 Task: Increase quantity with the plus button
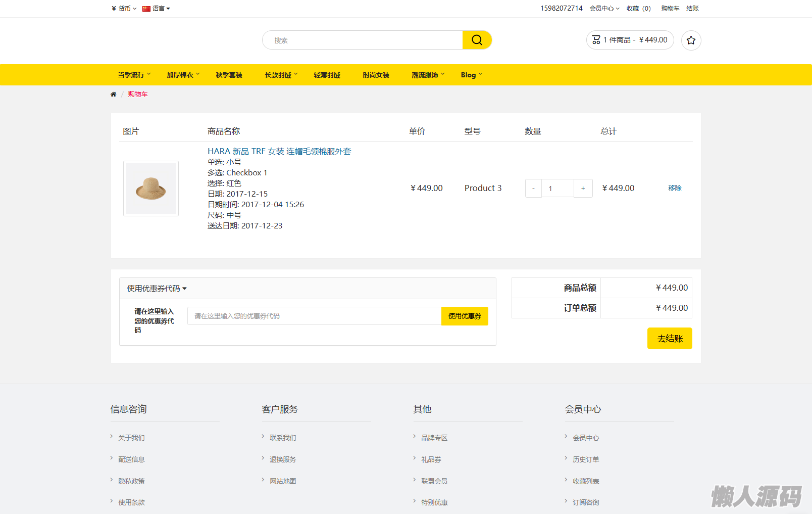point(583,189)
